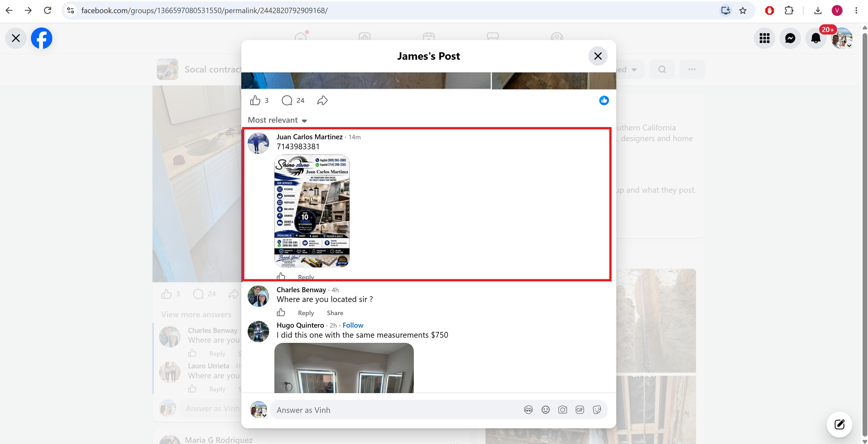Open the avatar sticker picker icon
Viewport: 868px width, 444px height.
(x=528, y=410)
